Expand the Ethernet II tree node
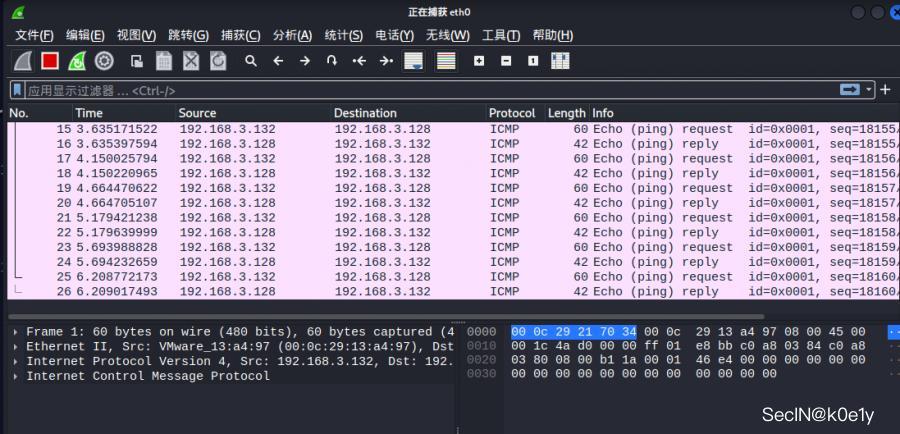This screenshot has height=434, width=900. coord(15,346)
